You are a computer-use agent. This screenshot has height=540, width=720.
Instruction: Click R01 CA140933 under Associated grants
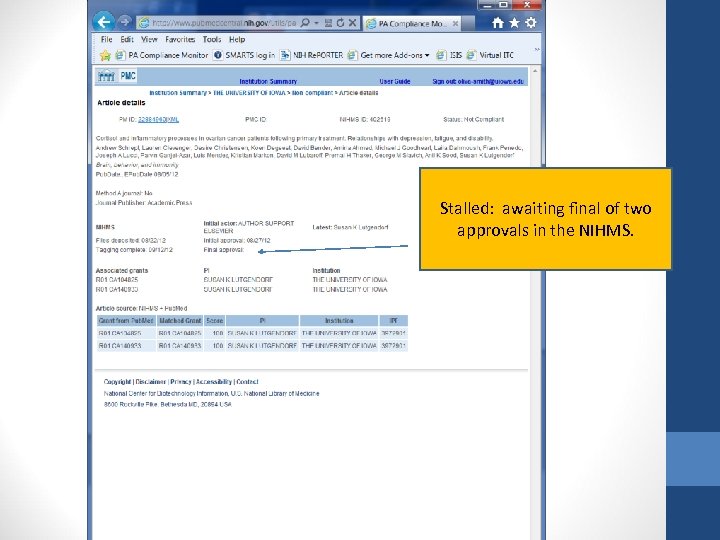[117, 289]
